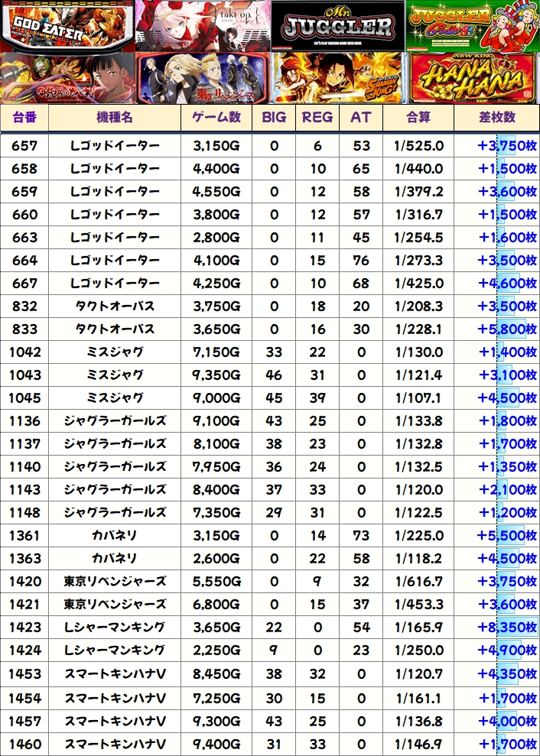
Task: Open the Shaman King banner
Action: 338,78
